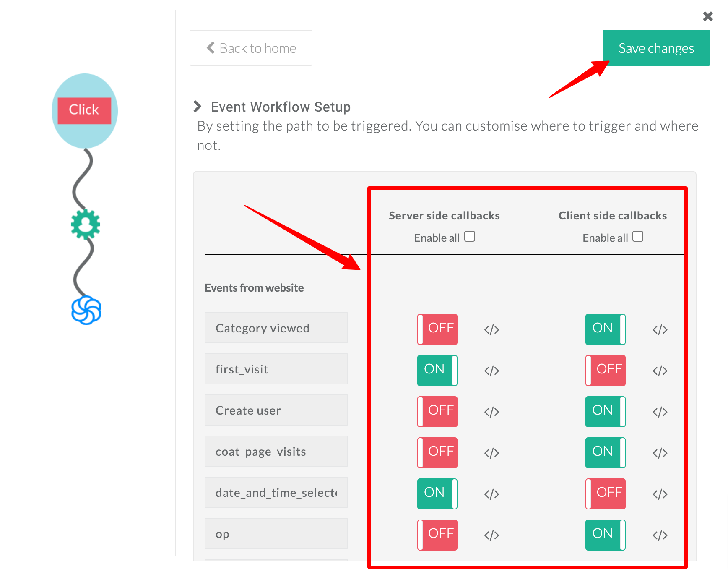Click the coat_page_visits event field
This screenshot has width=728, height=585.
(276, 451)
